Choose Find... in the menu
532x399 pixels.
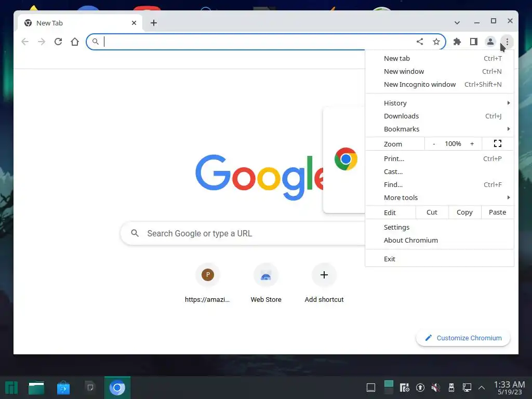tap(440, 184)
